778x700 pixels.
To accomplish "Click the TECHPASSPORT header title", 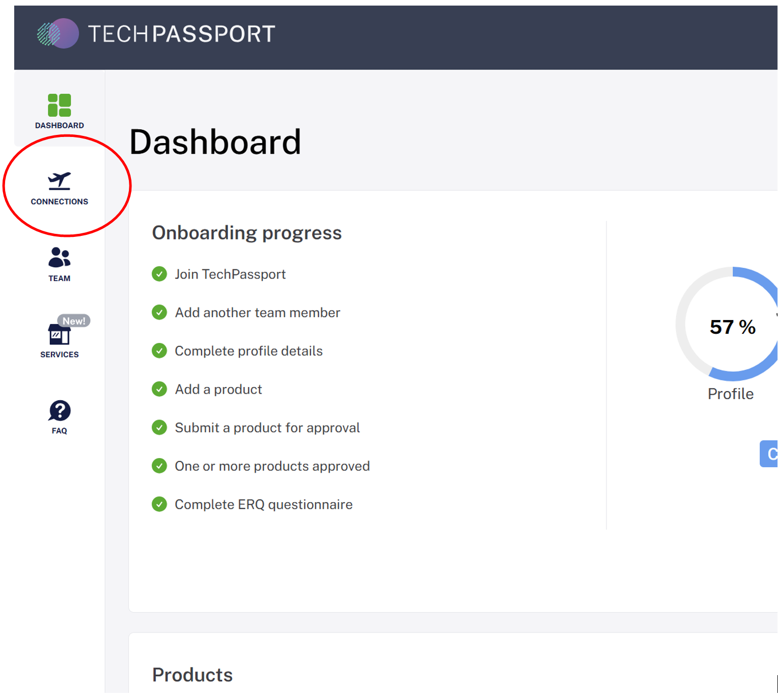I will (182, 34).
